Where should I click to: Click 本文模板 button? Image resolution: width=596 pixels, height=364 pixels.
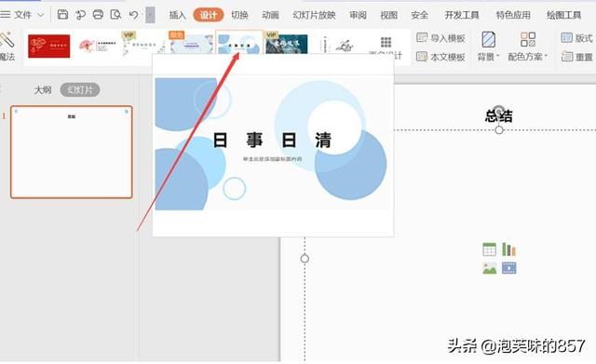click(x=440, y=57)
